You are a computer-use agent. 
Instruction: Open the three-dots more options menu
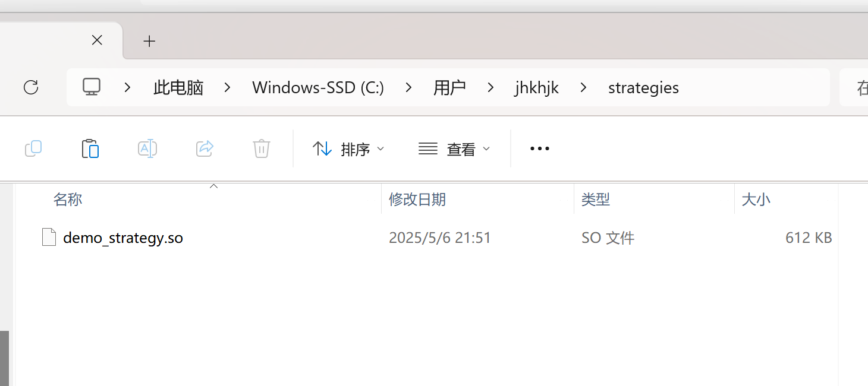click(539, 148)
